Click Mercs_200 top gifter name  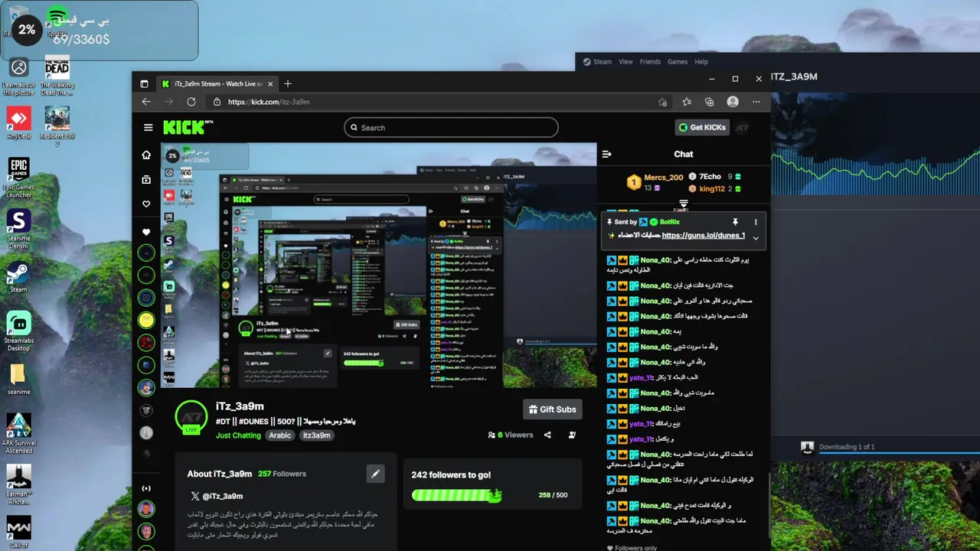tap(663, 178)
